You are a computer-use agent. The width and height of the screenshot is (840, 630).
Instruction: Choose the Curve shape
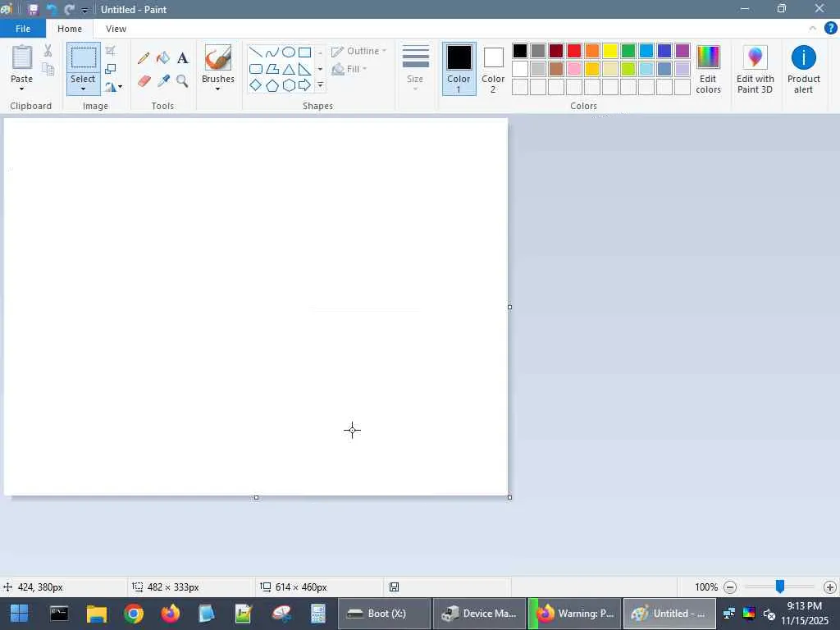(x=272, y=52)
